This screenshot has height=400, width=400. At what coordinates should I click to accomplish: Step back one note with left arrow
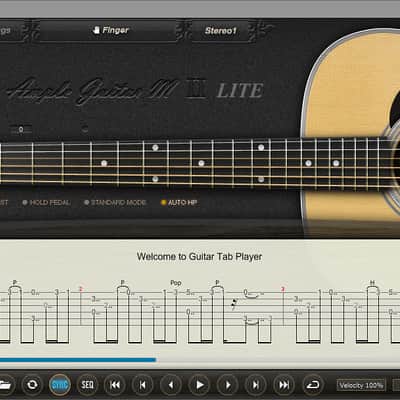click(x=171, y=385)
